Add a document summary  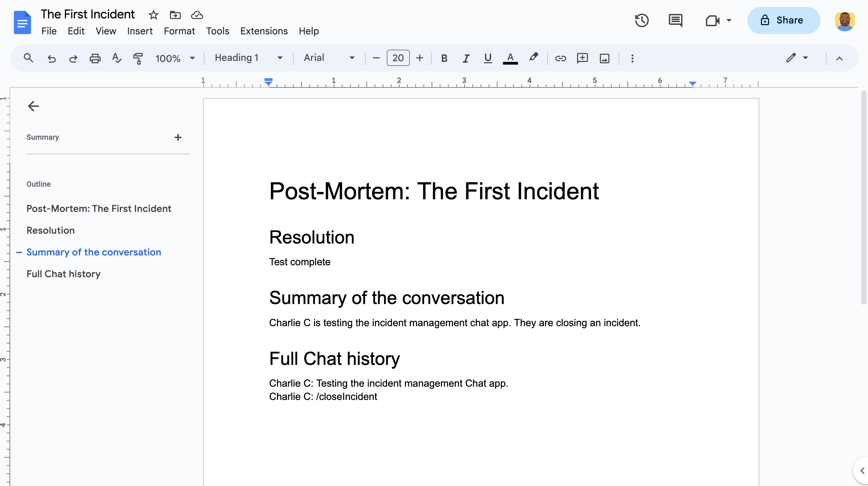(178, 137)
